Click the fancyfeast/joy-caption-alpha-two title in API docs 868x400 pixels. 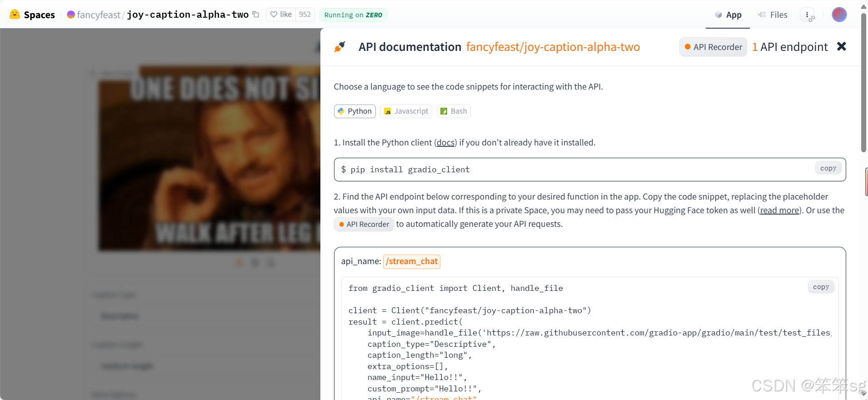pyautogui.click(x=553, y=47)
